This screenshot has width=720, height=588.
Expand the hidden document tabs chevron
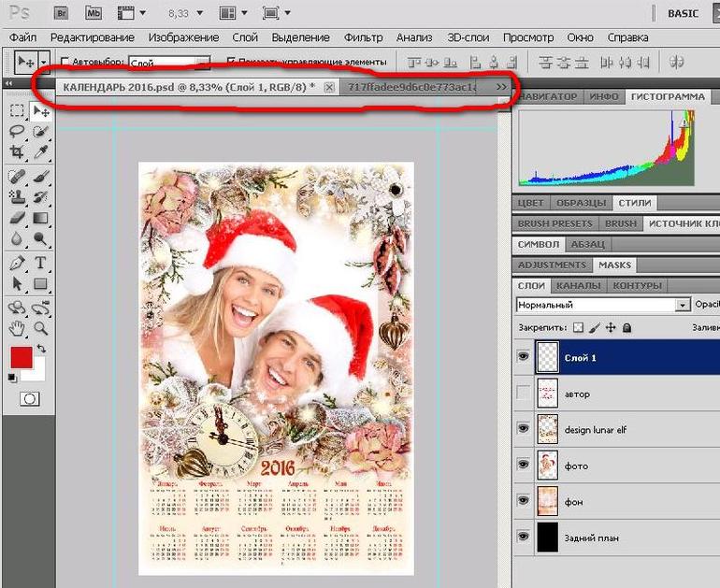(x=502, y=87)
